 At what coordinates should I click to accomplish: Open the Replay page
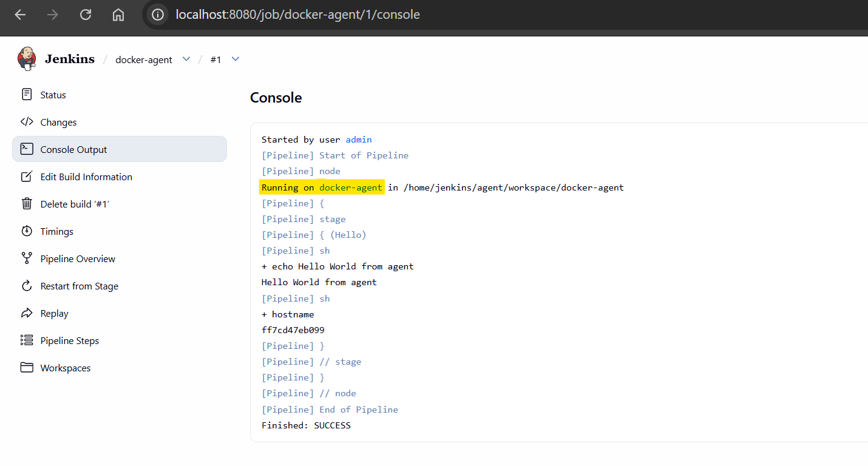[120, 313]
